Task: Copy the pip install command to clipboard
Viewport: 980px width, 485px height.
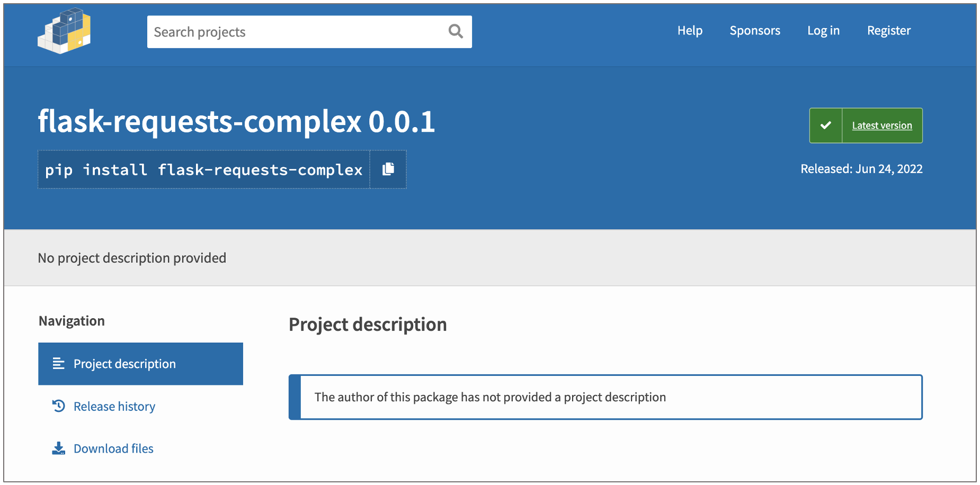Action: click(388, 169)
